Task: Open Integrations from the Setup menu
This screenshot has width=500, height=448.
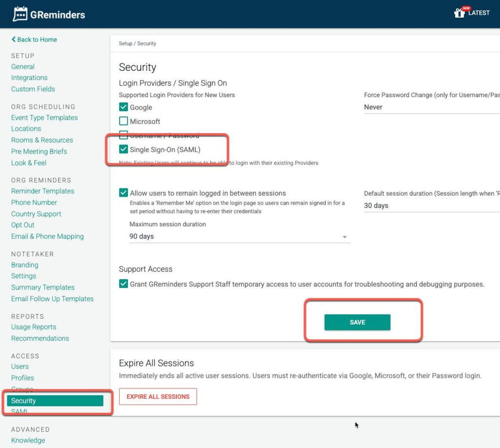Action: point(29,78)
